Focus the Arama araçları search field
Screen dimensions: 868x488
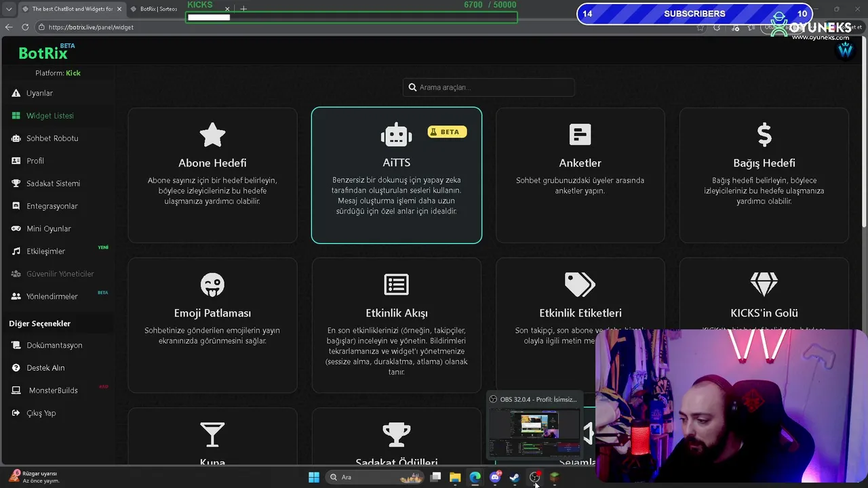click(x=488, y=87)
